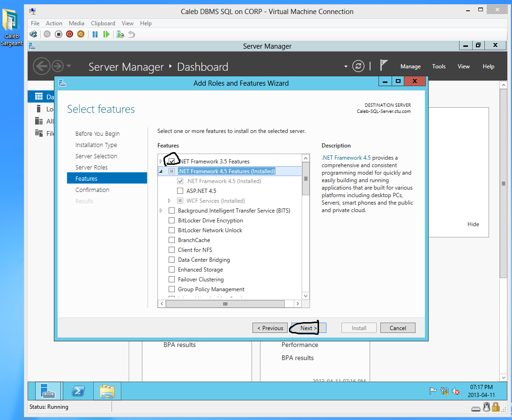Click the Next button
This screenshot has width=512, height=420.
click(309, 328)
